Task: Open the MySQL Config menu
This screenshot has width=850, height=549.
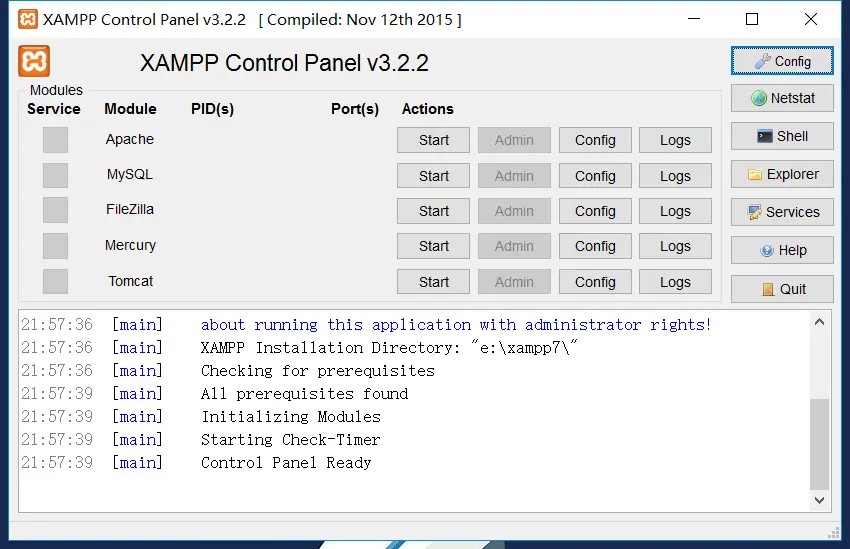Action: pyautogui.click(x=595, y=176)
